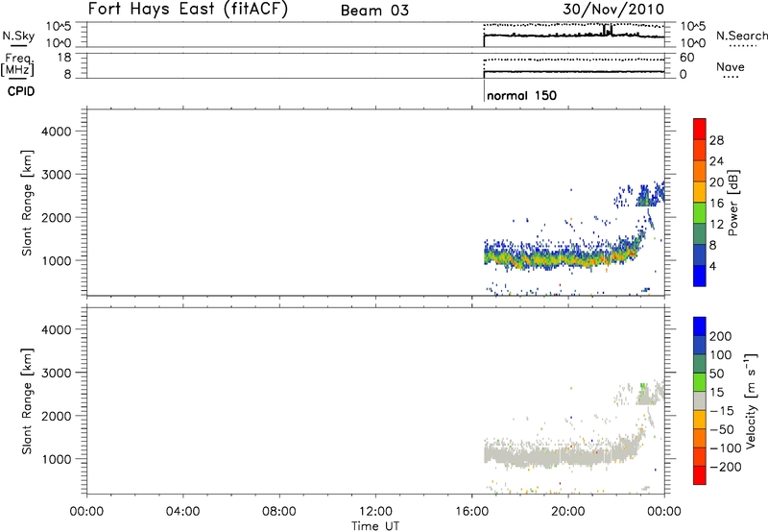The height and width of the screenshot is (532, 768).
Task: Click the date '30/Nov/2010'
Action: tap(613, 10)
